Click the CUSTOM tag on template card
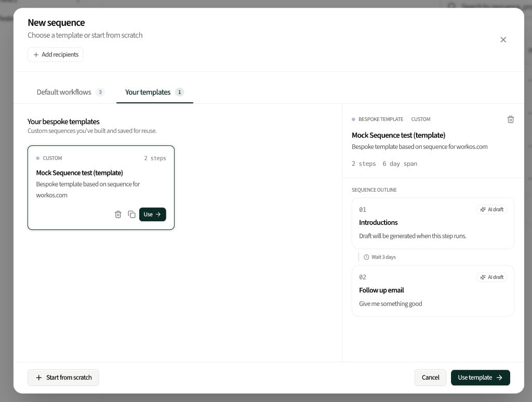The width and height of the screenshot is (532, 402). [52, 158]
